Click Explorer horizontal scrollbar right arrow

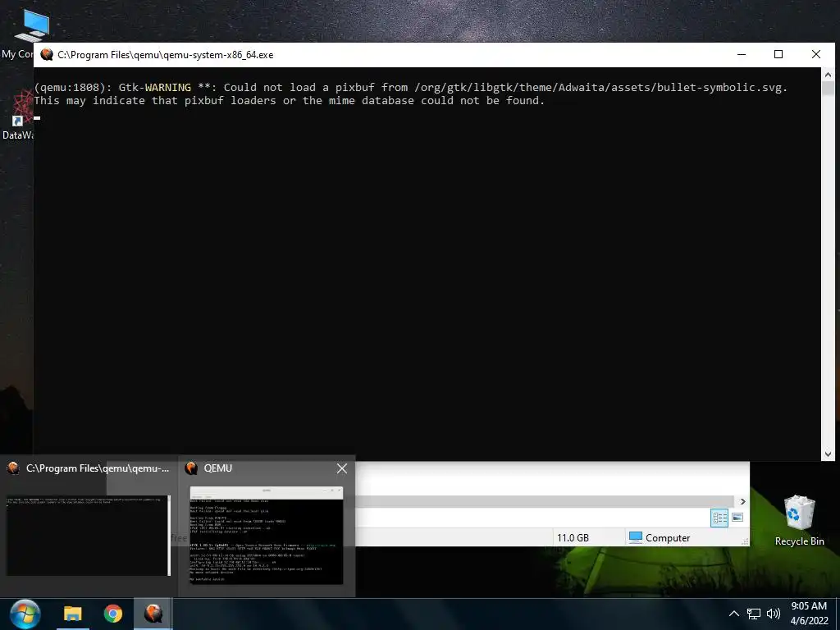click(742, 501)
